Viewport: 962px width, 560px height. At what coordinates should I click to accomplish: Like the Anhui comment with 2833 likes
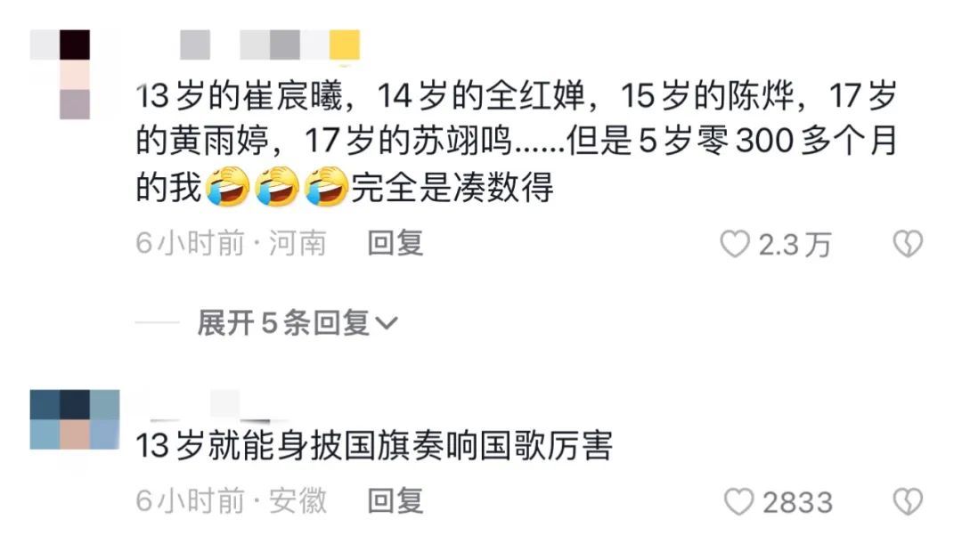tap(738, 502)
